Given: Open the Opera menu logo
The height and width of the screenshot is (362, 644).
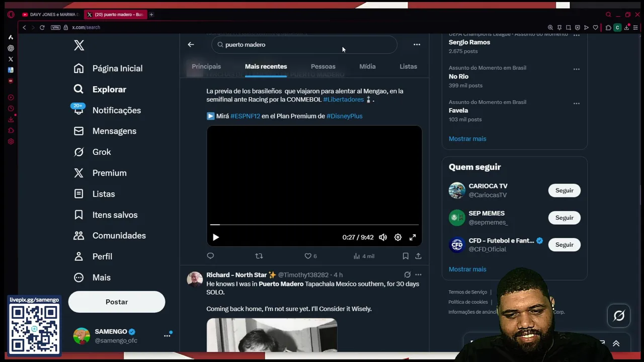Looking at the screenshot, I should (11, 15).
